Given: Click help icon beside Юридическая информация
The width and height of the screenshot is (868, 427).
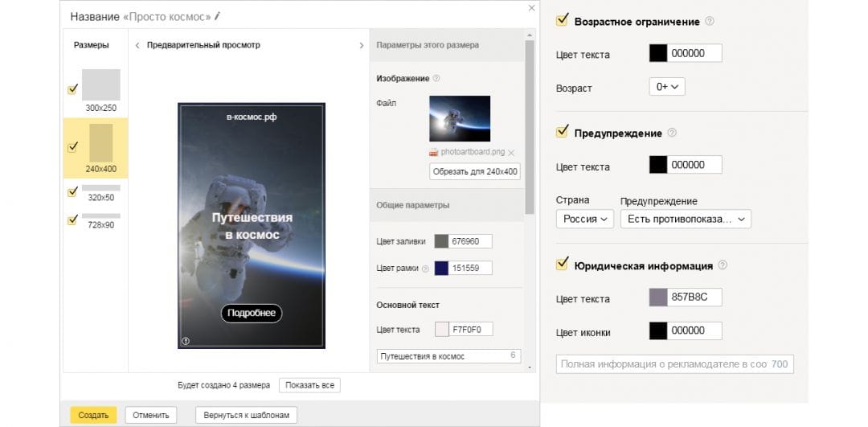Looking at the screenshot, I should [x=723, y=265].
